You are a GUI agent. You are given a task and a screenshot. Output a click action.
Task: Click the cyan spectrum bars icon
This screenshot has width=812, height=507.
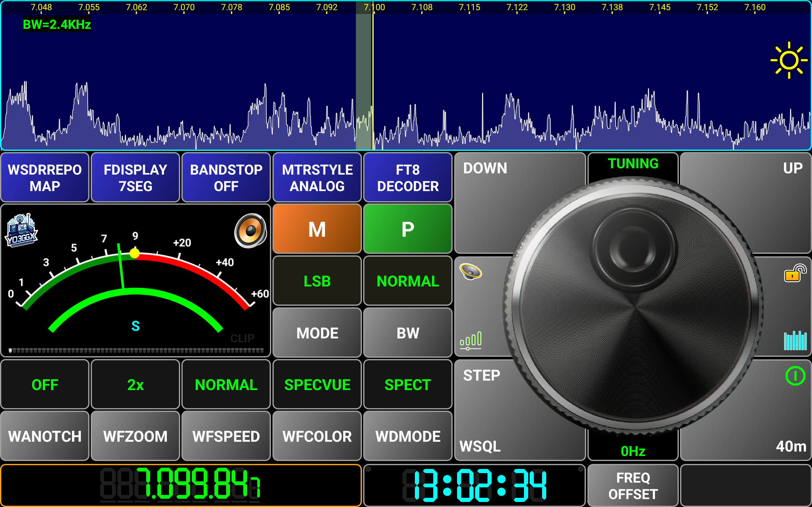tap(795, 340)
